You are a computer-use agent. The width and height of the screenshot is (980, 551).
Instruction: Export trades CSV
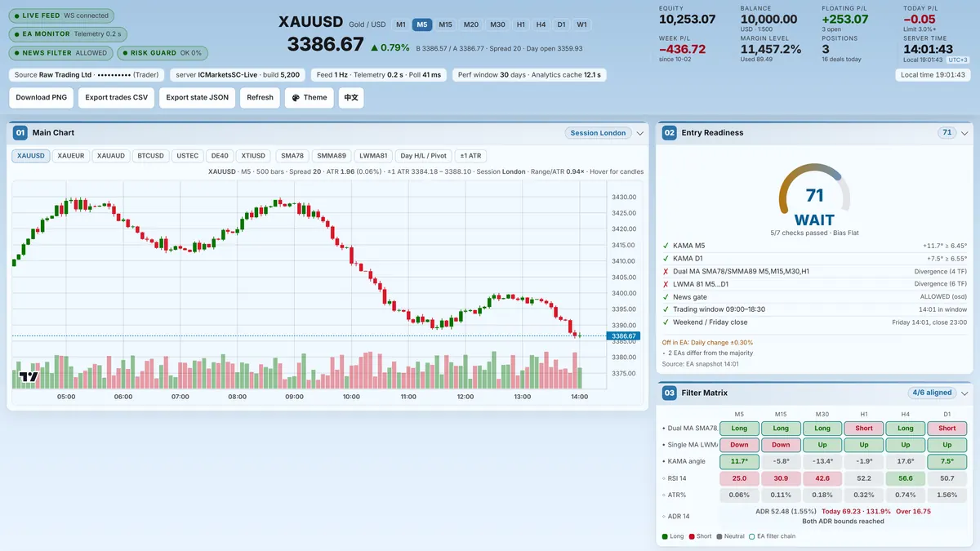pyautogui.click(x=117, y=98)
